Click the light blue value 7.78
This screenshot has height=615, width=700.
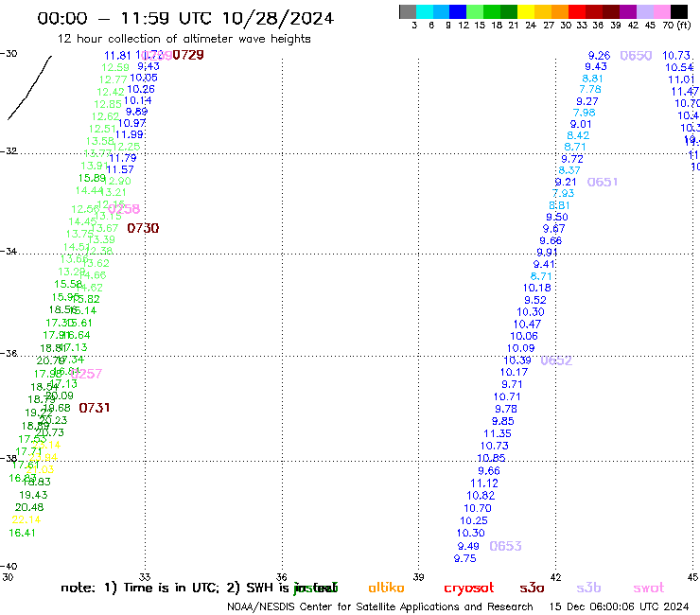(x=590, y=89)
